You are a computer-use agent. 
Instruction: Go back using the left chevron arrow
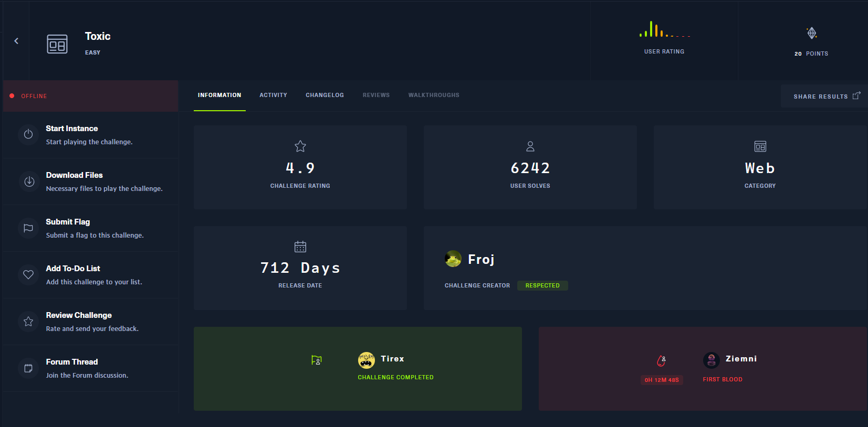tap(16, 41)
